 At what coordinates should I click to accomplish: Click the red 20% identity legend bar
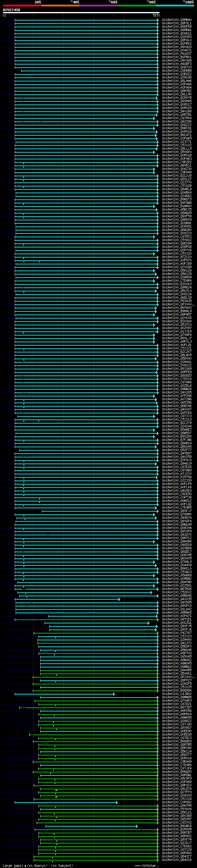point(22,6)
